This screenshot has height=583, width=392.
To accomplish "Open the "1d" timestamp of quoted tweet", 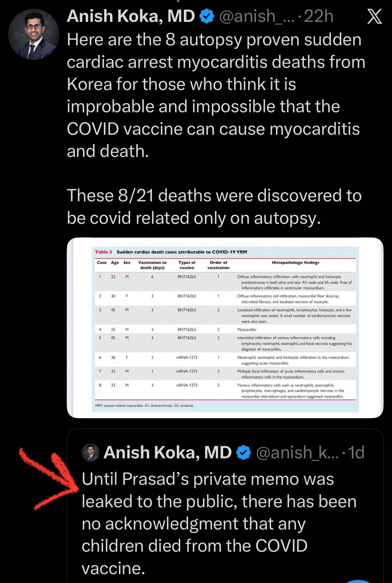I will [x=356, y=453].
